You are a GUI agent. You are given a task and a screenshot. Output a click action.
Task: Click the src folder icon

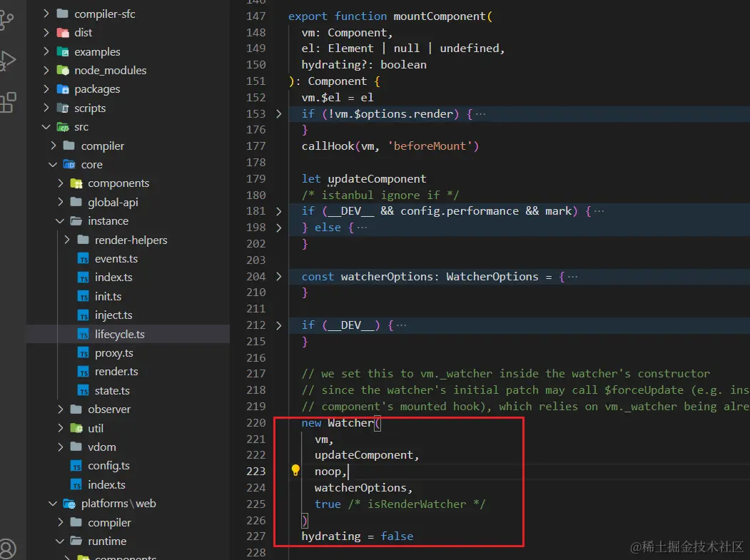pos(63,127)
